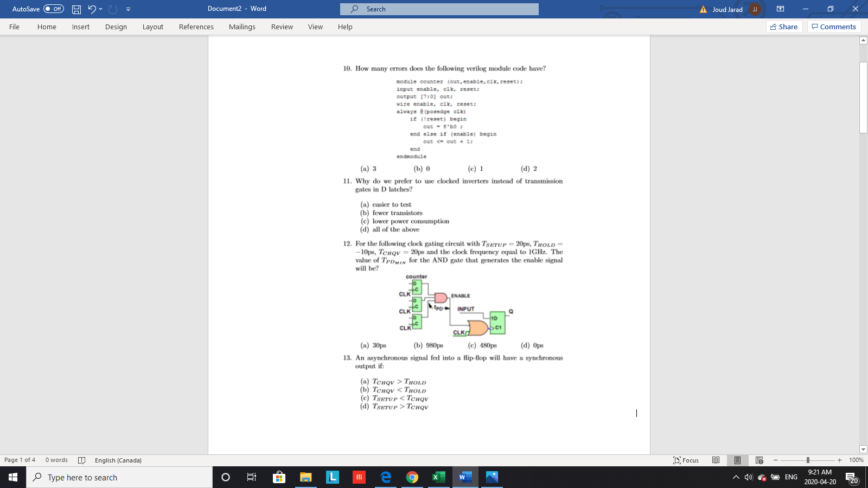Open spelling and grammar check from status bar
The height and width of the screenshot is (488, 868).
pyautogui.click(x=82, y=460)
